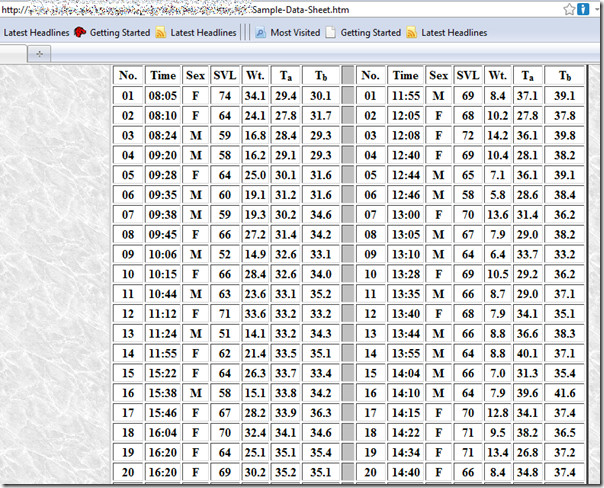Screen dimensions: 604x488
Task: Select the time value 15:22
Action: [x=163, y=373]
